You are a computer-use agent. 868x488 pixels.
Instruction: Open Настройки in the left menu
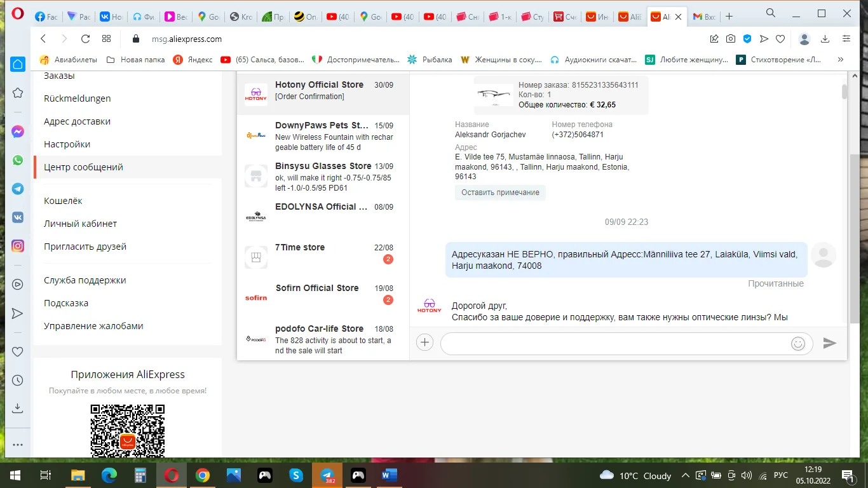click(67, 144)
